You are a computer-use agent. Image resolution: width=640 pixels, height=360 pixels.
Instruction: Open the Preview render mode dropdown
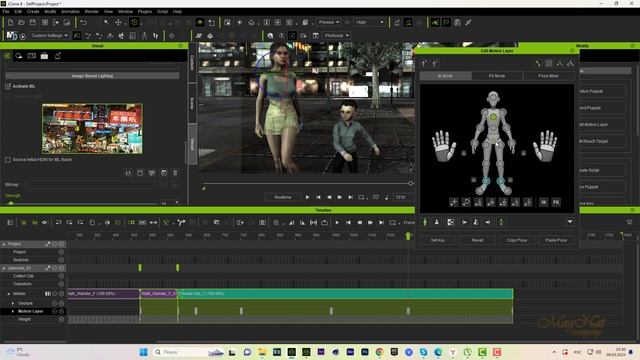click(x=329, y=22)
